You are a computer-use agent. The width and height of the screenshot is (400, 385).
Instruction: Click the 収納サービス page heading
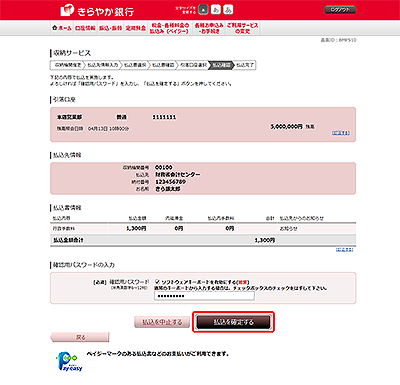tap(72, 53)
